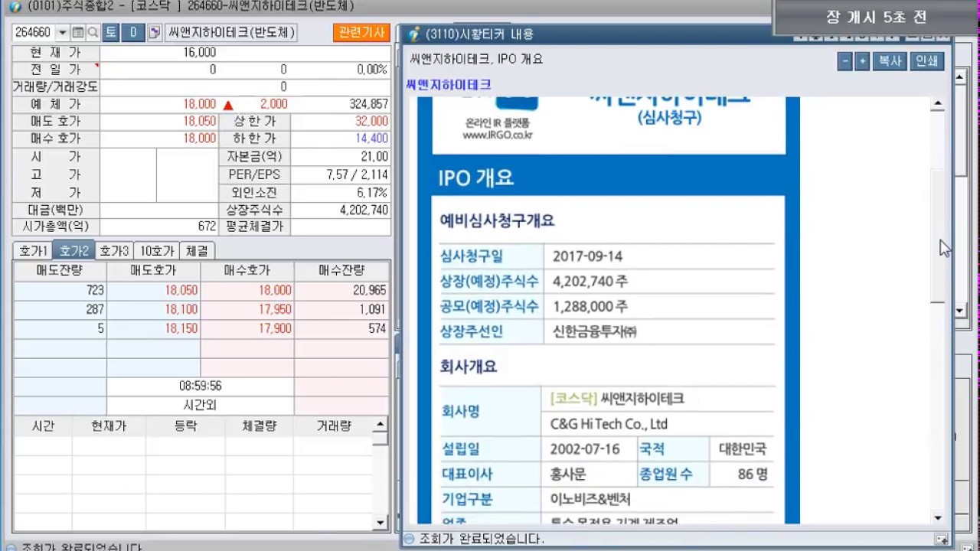The height and width of the screenshot is (551, 980).
Task: Click the bid quantity 20,965
Action: coord(369,291)
